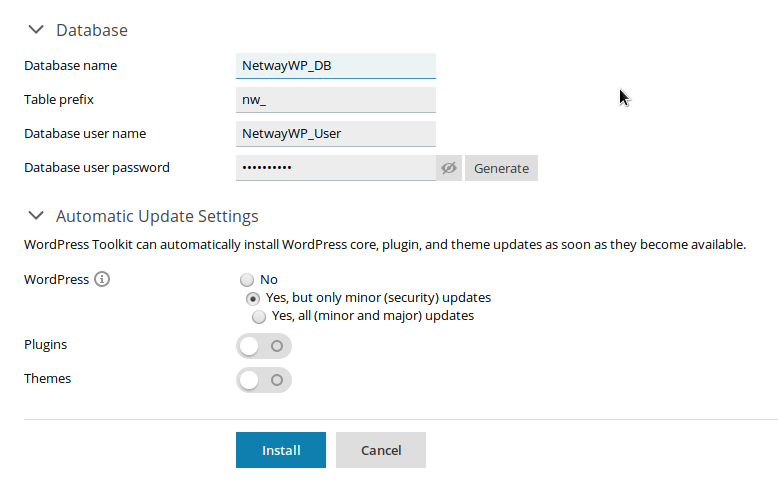Cancel the WordPress installation
The height and width of the screenshot is (503, 778).
tap(381, 450)
